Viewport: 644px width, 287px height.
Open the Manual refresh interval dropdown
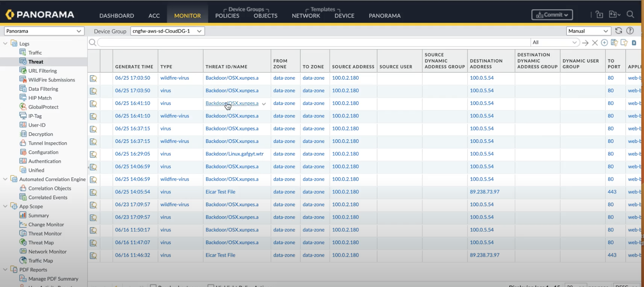pos(588,31)
